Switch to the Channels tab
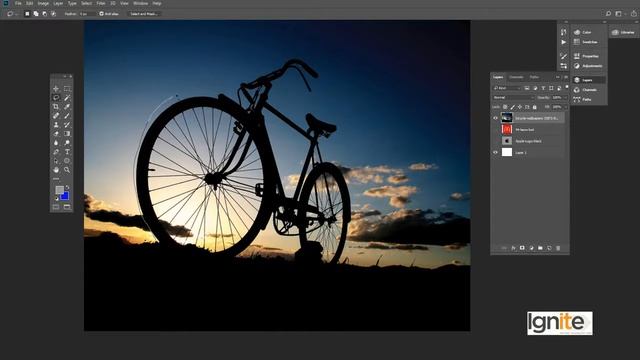The image size is (640, 360). [516, 77]
